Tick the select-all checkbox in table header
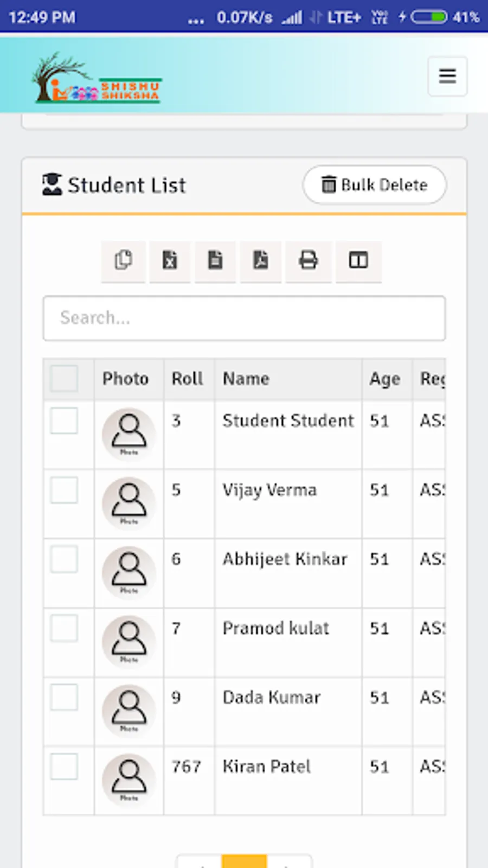Viewport: 488px width, 868px height. tap(64, 378)
